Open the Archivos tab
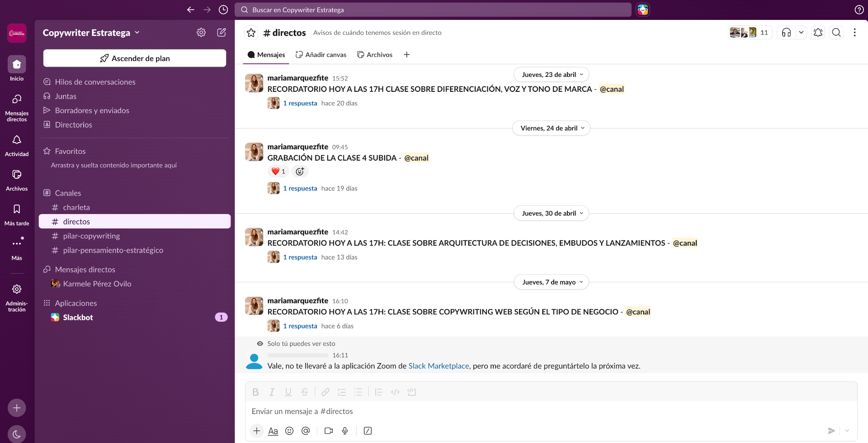 [x=375, y=55]
